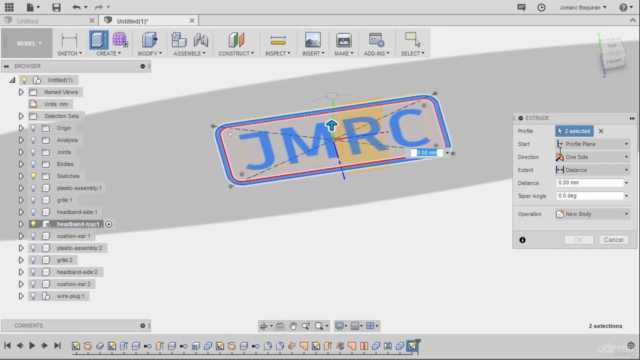Open the Start Profile Plane dropdown
The image size is (640, 360).
coord(592,144)
